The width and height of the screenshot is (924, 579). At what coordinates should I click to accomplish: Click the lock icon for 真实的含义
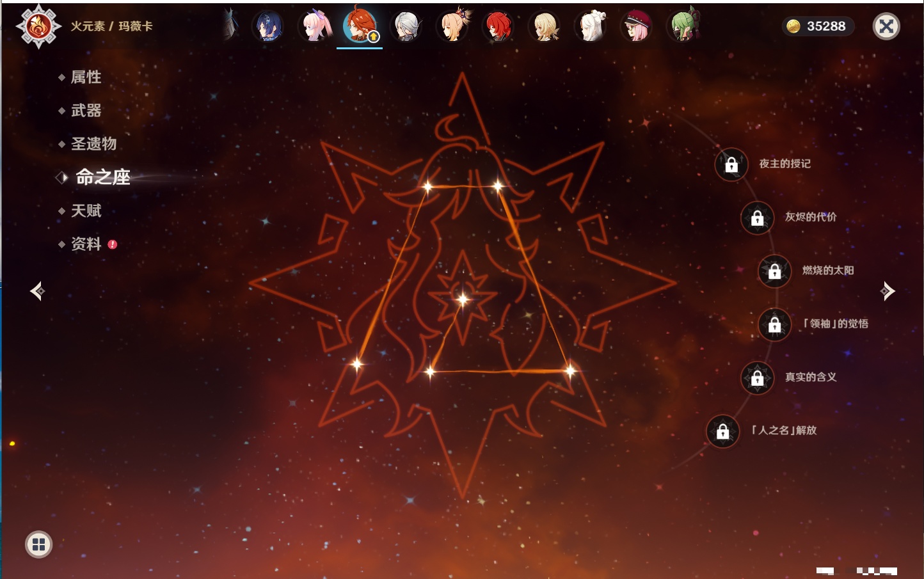[758, 378]
